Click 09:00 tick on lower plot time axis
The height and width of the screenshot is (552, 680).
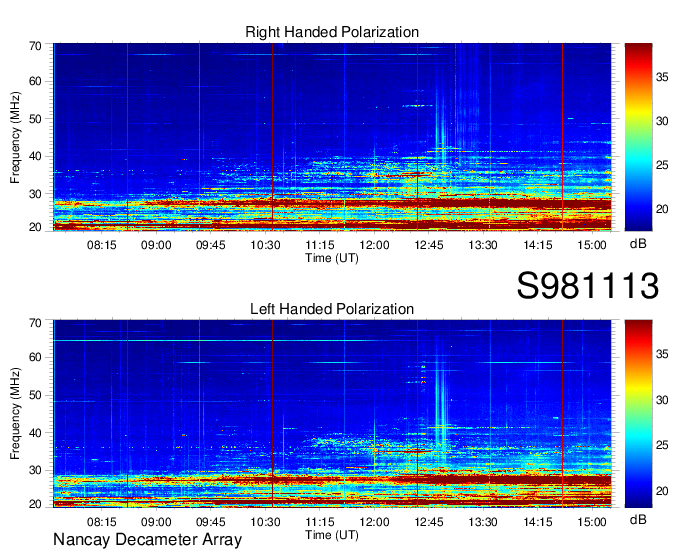point(156,522)
